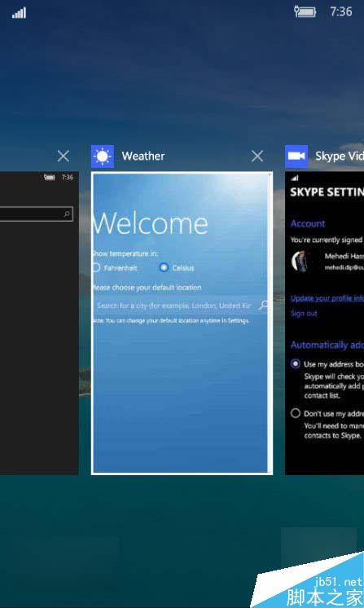364x608 pixels.
Task: Tap the Weather app preview thumbnail
Action: tap(182, 323)
